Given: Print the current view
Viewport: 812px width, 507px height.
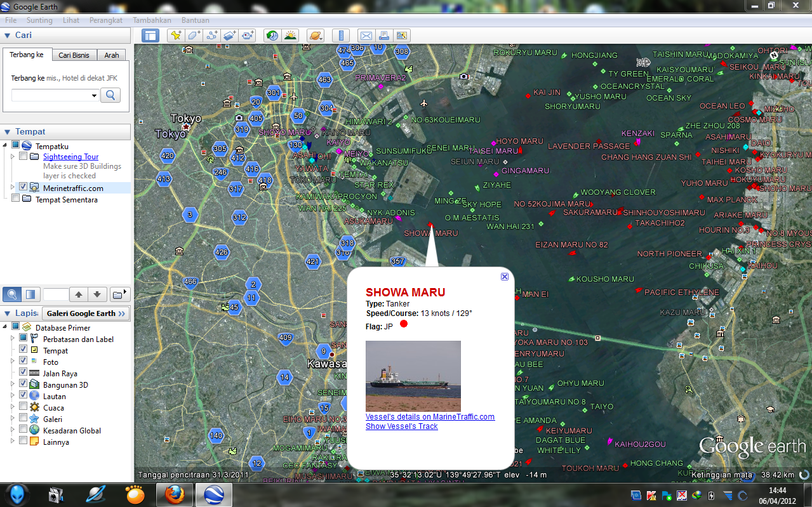Looking at the screenshot, I should coord(383,36).
